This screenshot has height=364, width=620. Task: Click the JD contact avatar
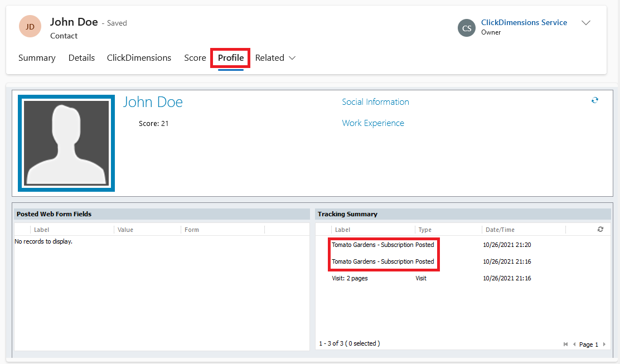pyautogui.click(x=30, y=27)
